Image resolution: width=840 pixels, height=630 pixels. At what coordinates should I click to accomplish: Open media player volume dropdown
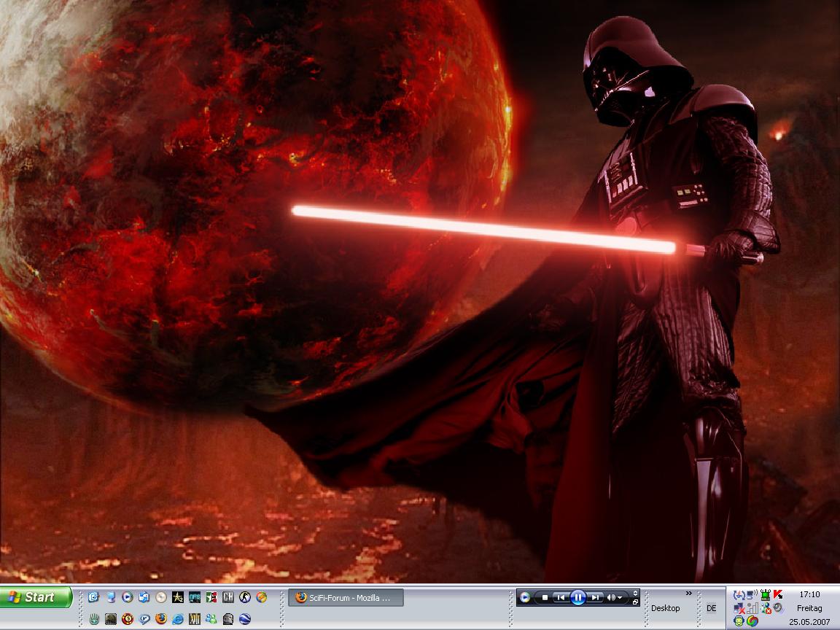point(620,597)
